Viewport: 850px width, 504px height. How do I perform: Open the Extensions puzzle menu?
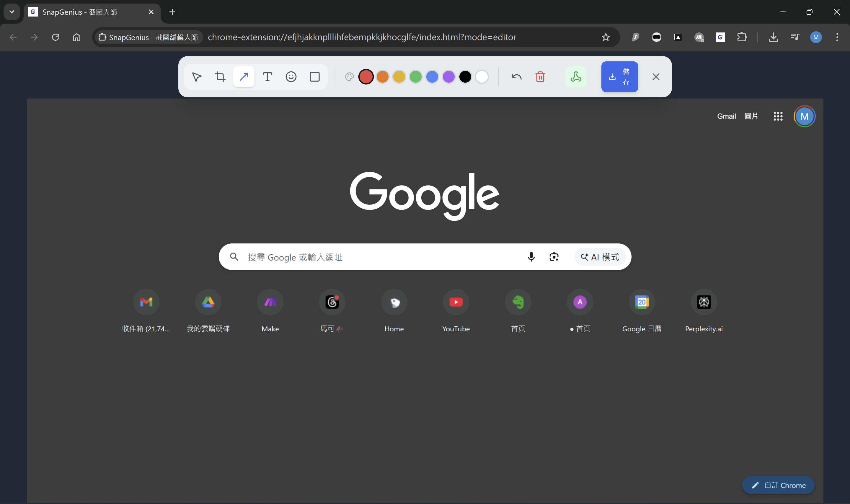click(742, 37)
